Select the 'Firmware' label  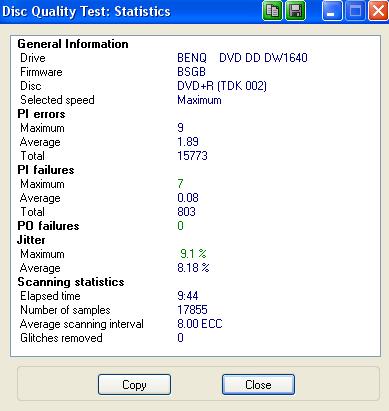pos(41,72)
